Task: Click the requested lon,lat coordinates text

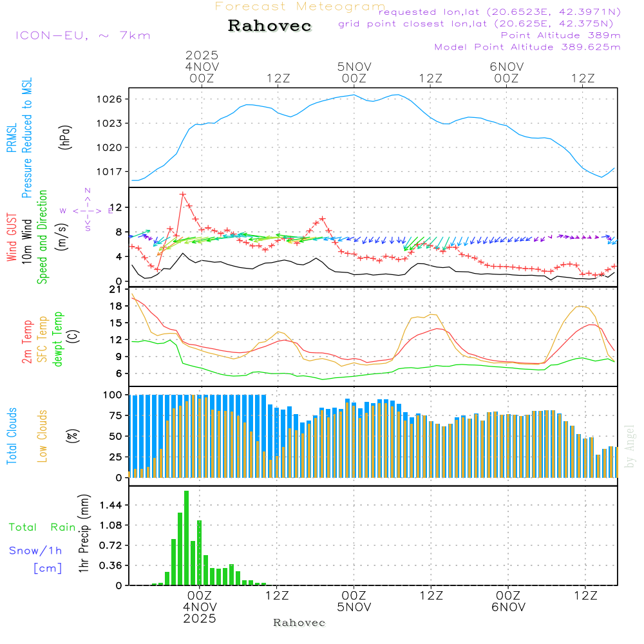Action: point(499,12)
